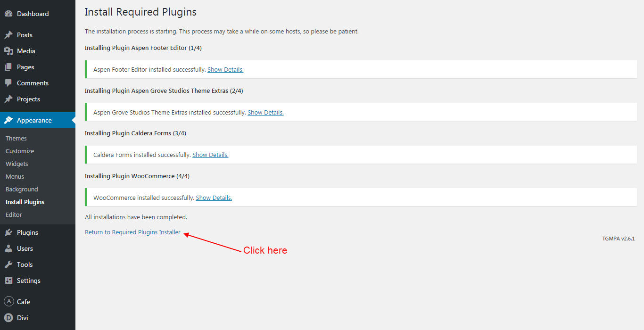Show Details for Aspen Grove Studios Theme Extras
644x330 pixels.
click(x=265, y=112)
